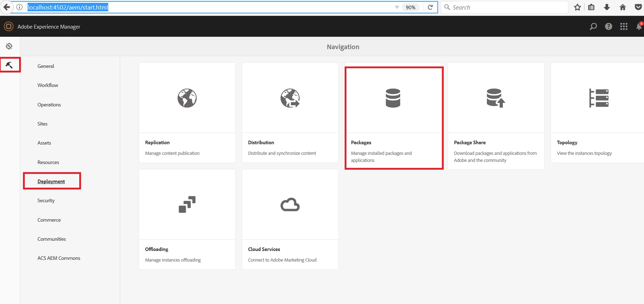Open browser bookmarks list icon
Image resolution: width=644 pixels, height=304 pixels.
(x=591, y=7)
